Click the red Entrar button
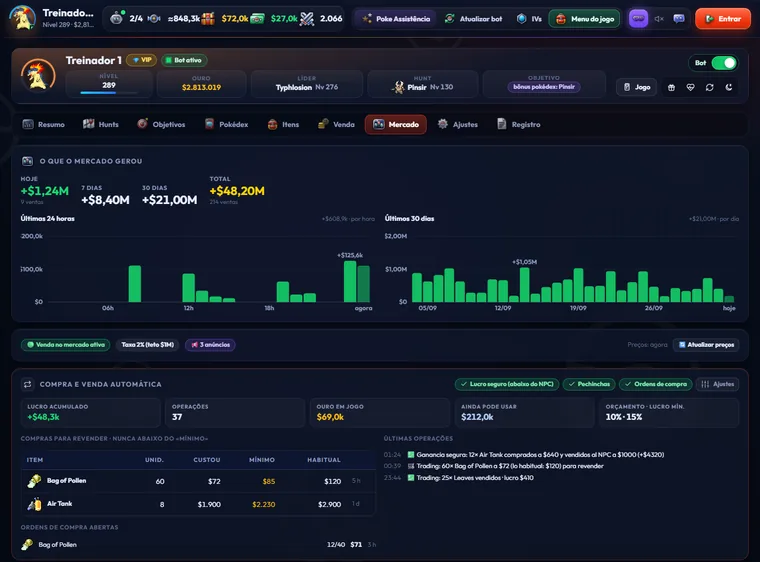 [723, 19]
